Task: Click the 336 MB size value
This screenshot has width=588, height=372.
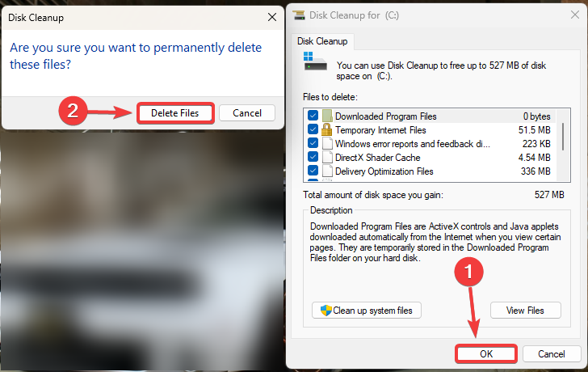Action: (535, 171)
